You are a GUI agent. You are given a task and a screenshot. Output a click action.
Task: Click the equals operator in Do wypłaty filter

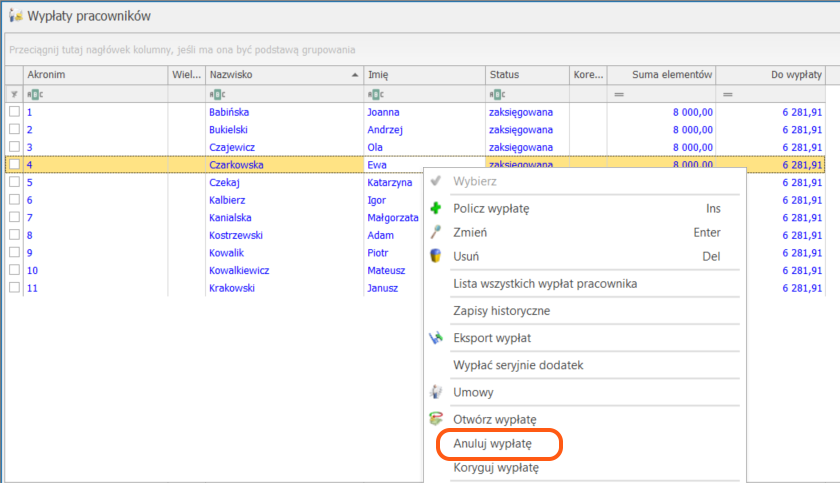click(x=728, y=94)
